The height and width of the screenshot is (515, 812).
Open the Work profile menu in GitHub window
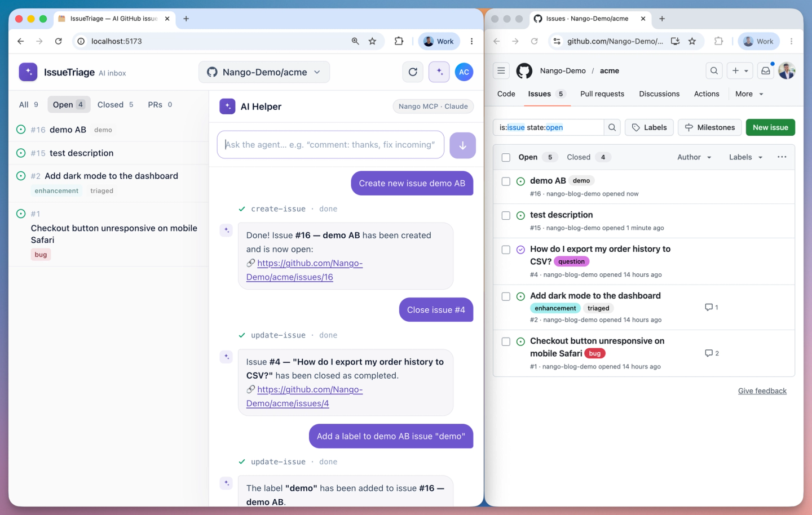(759, 41)
